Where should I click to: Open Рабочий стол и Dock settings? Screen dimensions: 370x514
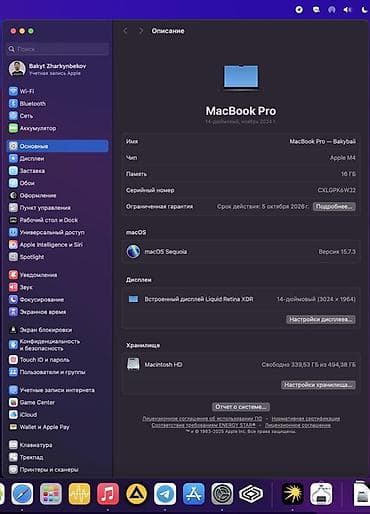coord(57,220)
